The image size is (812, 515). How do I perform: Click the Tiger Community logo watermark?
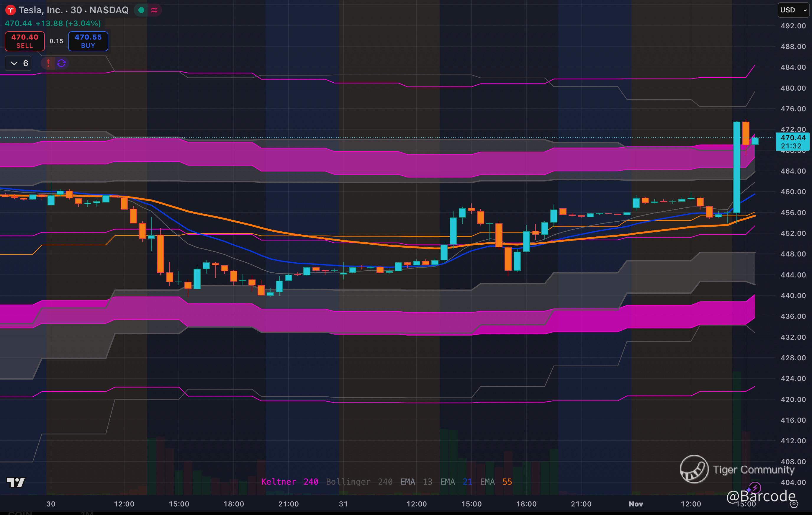(694, 469)
